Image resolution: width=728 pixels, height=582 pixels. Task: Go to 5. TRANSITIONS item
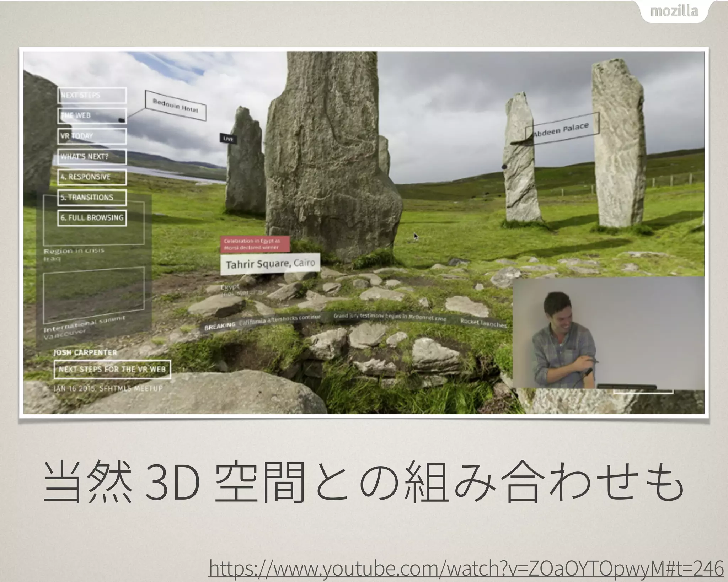(92, 198)
